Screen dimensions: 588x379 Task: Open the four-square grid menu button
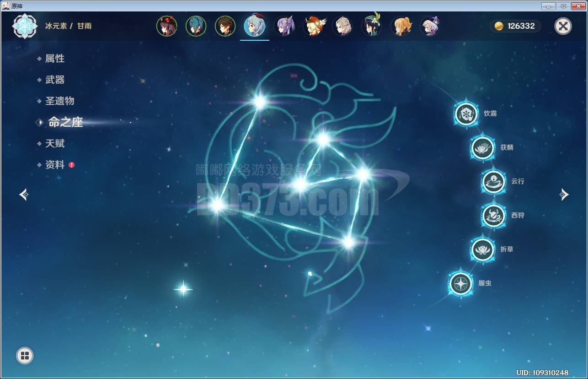click(x=25, y=356)
